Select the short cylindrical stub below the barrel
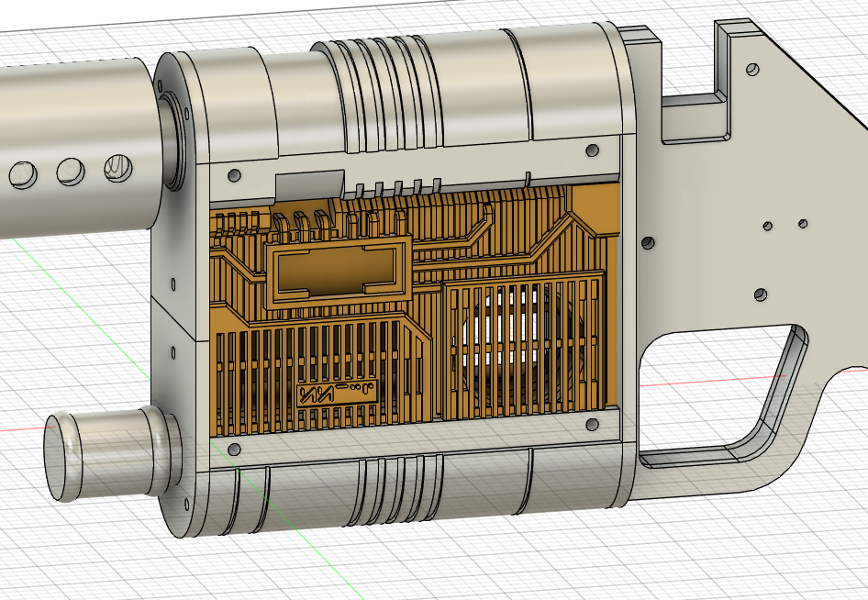Image resolution: width=868 pixels, height=600 pixels. click(112, 453)
